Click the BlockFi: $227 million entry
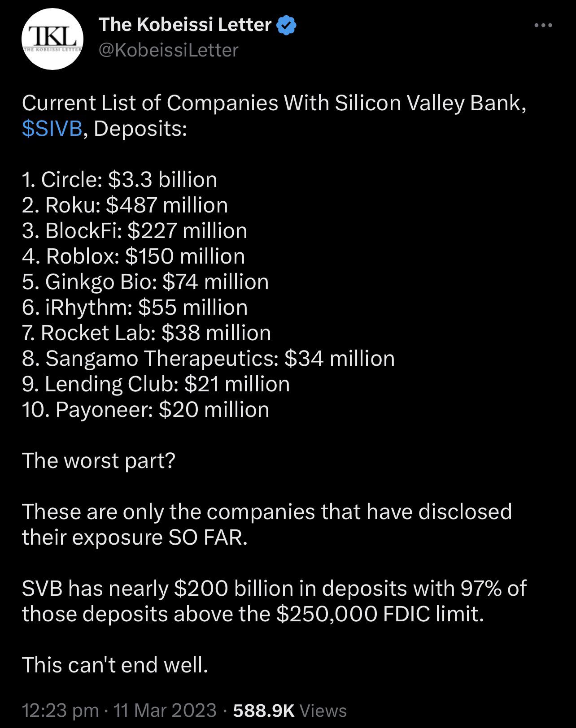The image size is (576, 728). click(x=135, y=231)
